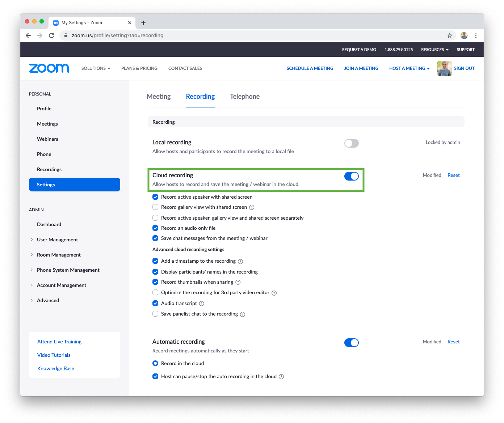Image resolution: width=504 pixels, height=423 pixels.
Task: Uncheck the Audio transcript checkbox
Action: click(x=155, y=303)
